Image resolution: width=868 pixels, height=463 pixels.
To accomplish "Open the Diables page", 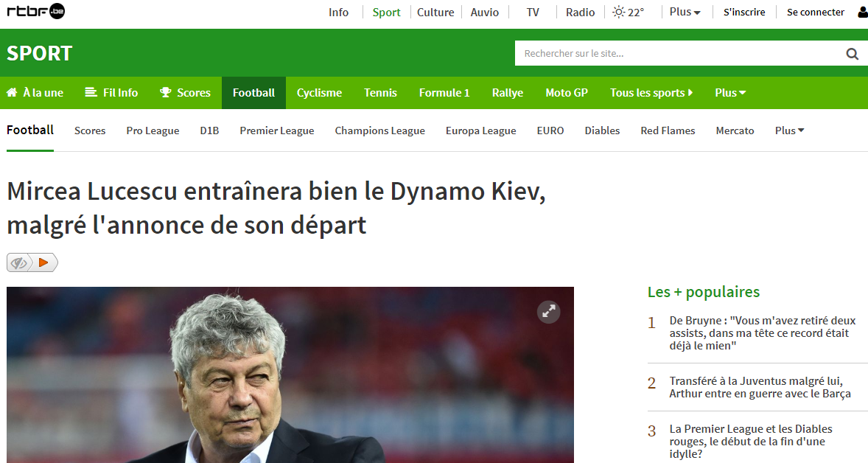I will pyautogui.click(x=602, y=130).
